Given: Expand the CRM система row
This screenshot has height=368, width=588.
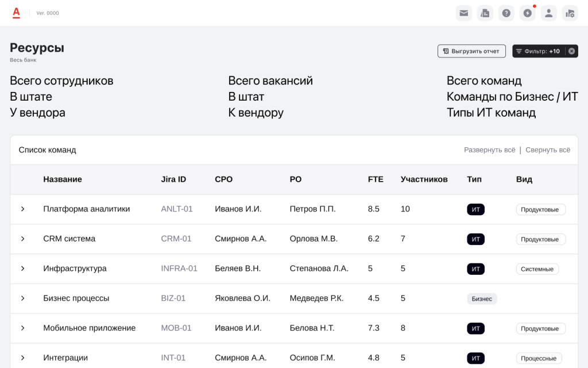Looking at the screenshot, I should pos(23,239).
